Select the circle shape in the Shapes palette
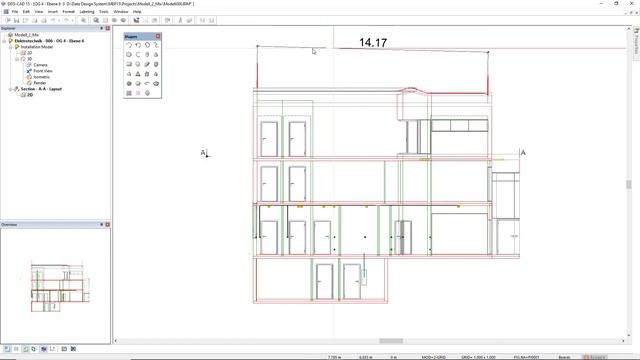 coord(129,55)
